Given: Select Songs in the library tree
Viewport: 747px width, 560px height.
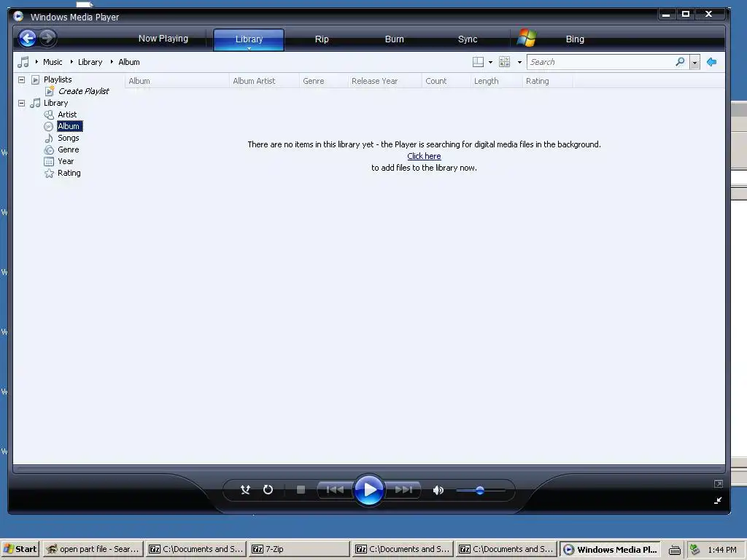Looking at the screenshot, I should (68, 138).
